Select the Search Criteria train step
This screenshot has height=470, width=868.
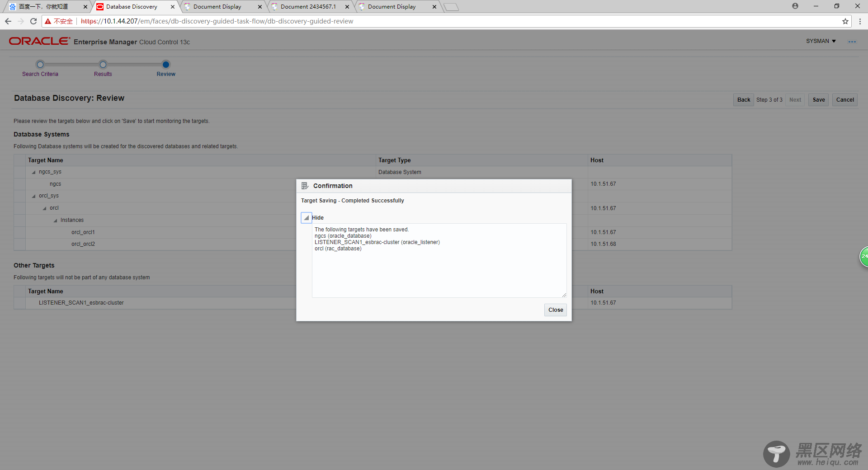click(x=40, y=69)
